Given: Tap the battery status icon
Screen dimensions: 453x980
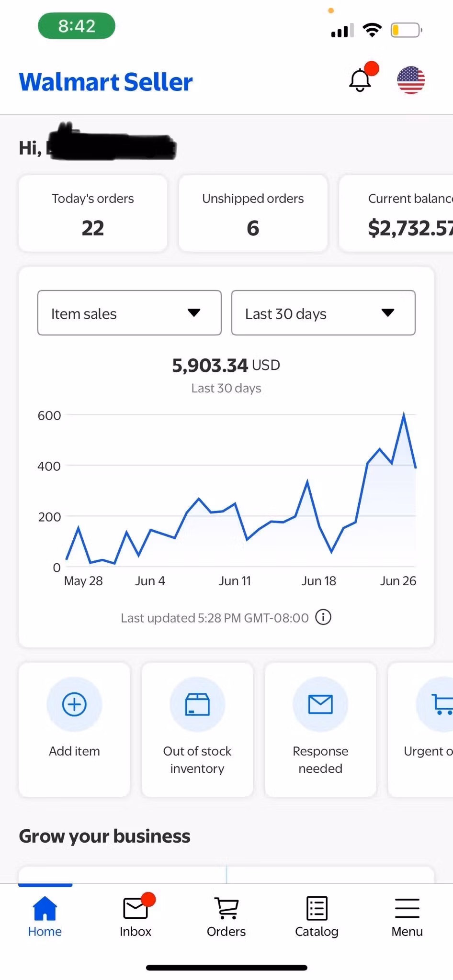Looking at the screenshot, I should (x=406, y=30).
